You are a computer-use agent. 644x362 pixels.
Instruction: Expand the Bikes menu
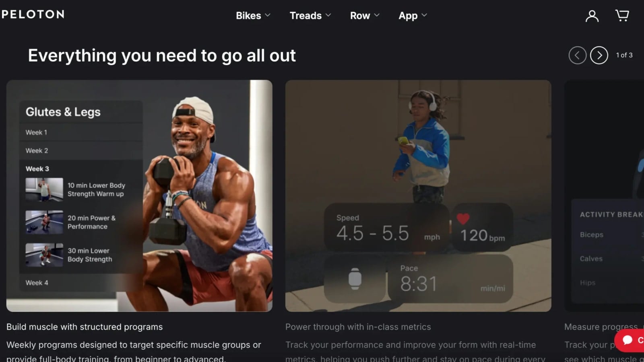tap(253, 16)
